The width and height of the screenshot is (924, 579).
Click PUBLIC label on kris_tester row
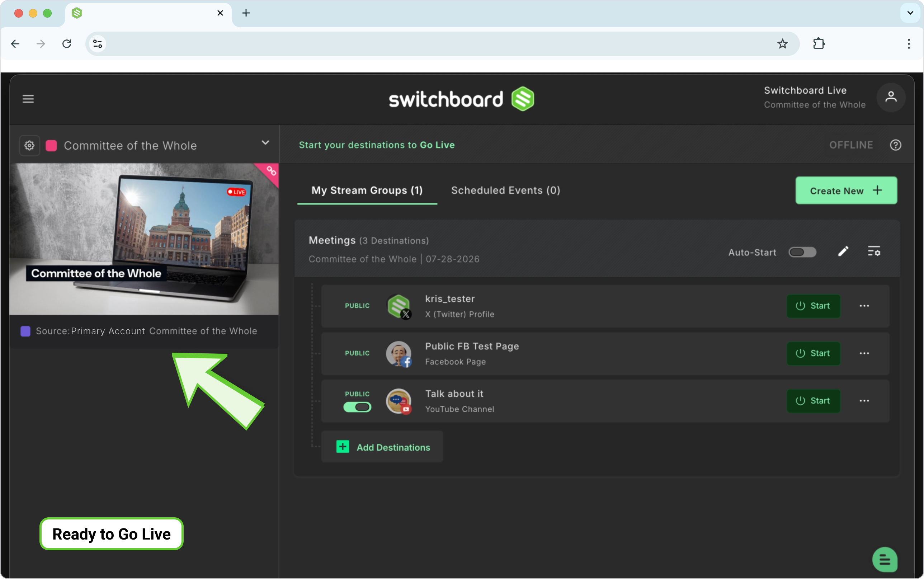coord(357,306)
